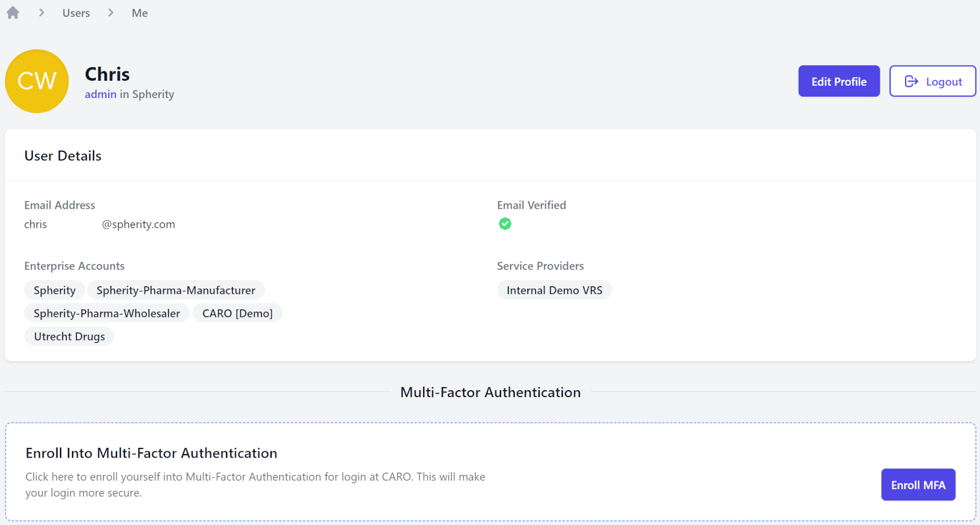
Task: Select the CARO [Demo] account chip
Action: point(237,313)
